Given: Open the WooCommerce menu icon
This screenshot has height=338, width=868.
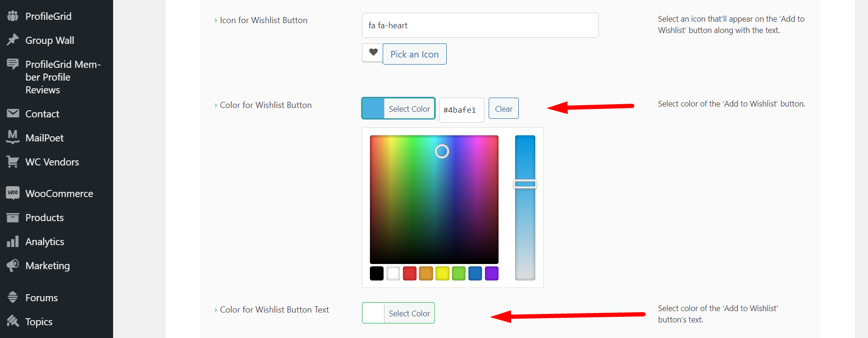Looking at the screenshot, I should [x=13, y=193].
